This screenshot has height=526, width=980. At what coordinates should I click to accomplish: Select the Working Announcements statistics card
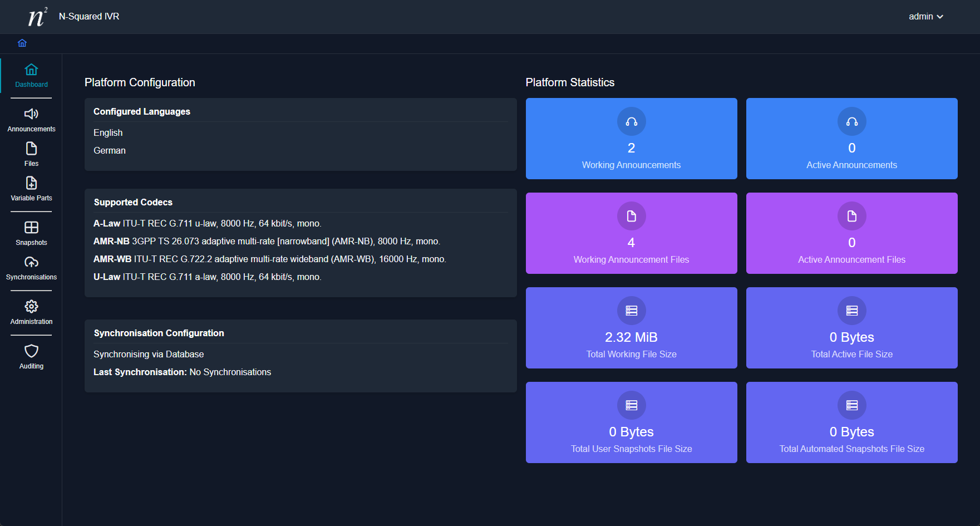(631, 139)
